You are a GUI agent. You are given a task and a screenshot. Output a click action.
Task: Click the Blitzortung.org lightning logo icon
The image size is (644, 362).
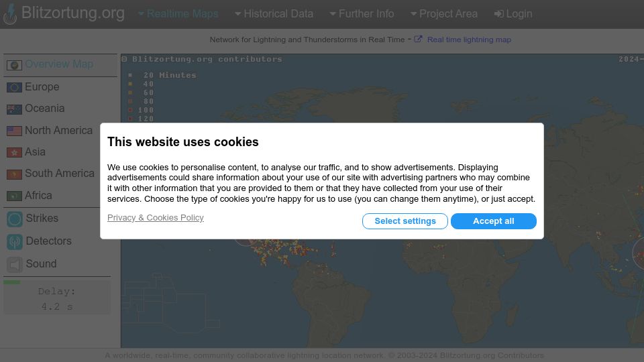[10, 14]
